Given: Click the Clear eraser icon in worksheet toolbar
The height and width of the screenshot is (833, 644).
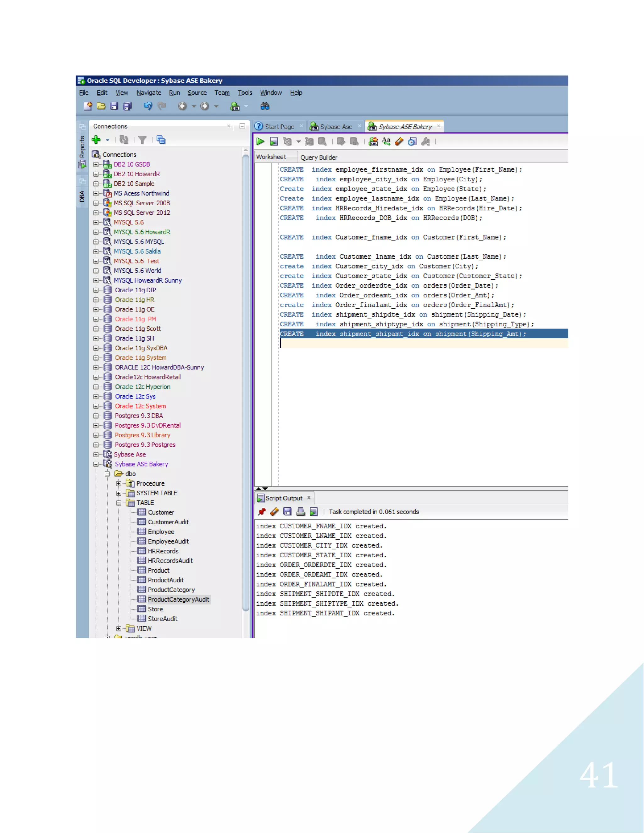Looking at the screenshot, I should coord(399,141).
